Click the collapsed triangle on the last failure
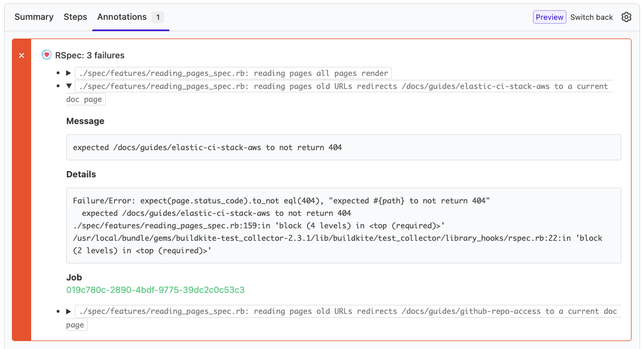Image resolution: width=644 pixels, height=349 pixels. 68,310
